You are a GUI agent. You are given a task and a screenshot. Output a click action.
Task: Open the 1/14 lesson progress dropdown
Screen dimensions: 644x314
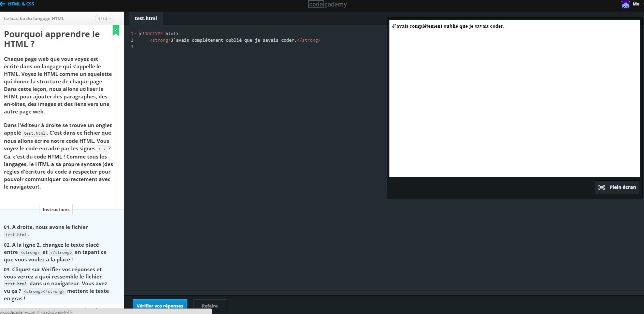click(104, 19)
